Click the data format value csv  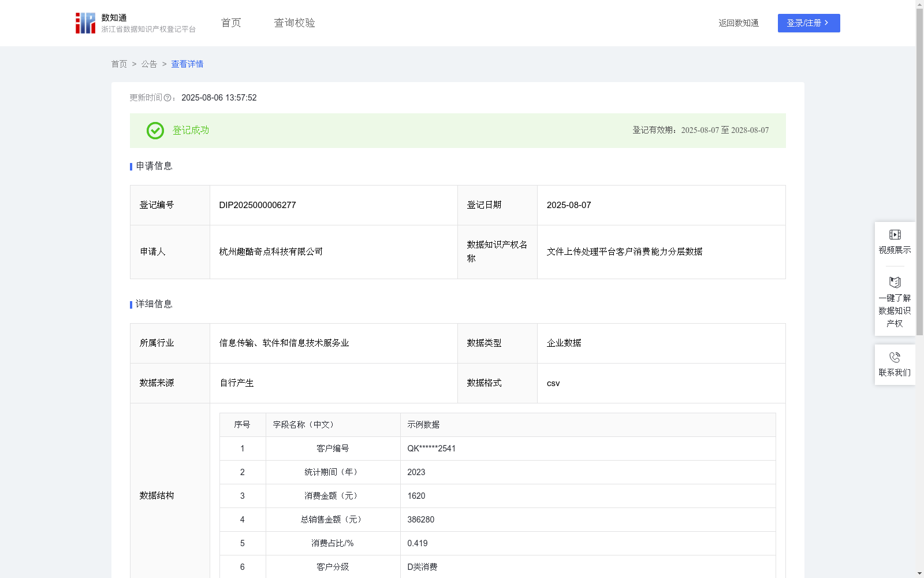pyautogui.click(x=553, y=383)
